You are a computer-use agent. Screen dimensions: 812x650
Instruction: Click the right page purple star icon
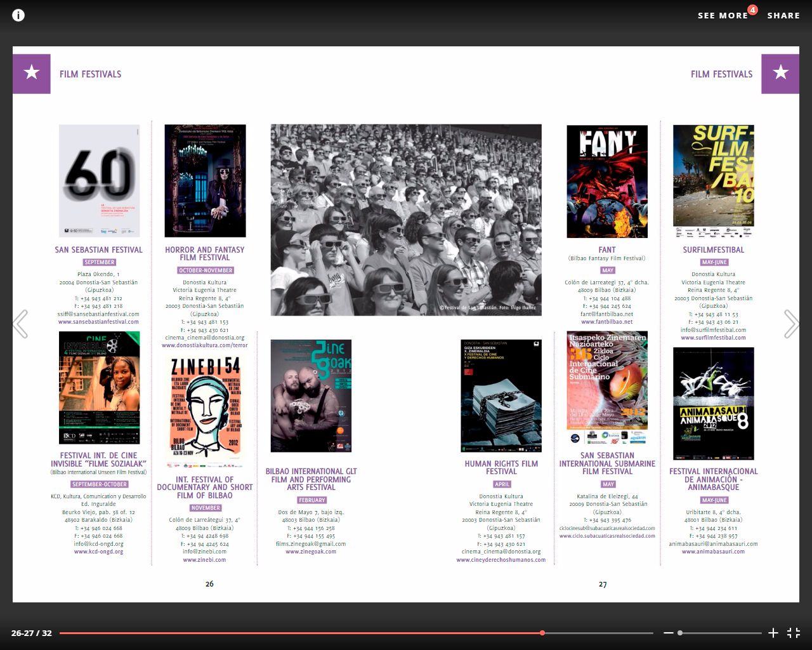pyautogui.click(x=780, y=74)
